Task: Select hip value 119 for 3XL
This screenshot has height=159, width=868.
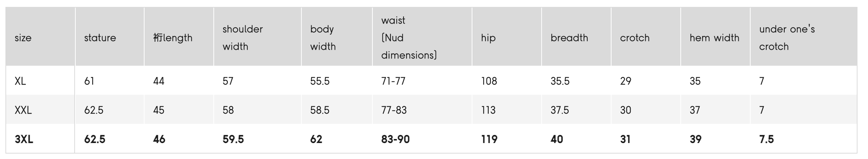Action: pos(489,139)
